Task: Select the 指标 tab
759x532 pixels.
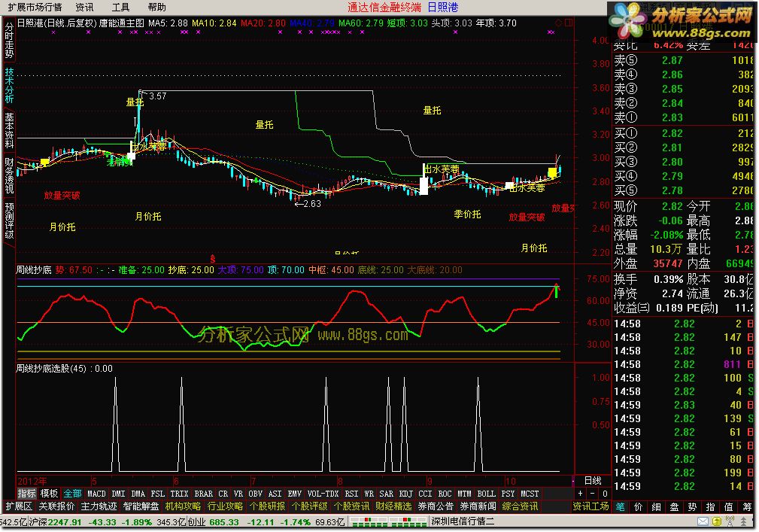Action: [x=26, y=494]
